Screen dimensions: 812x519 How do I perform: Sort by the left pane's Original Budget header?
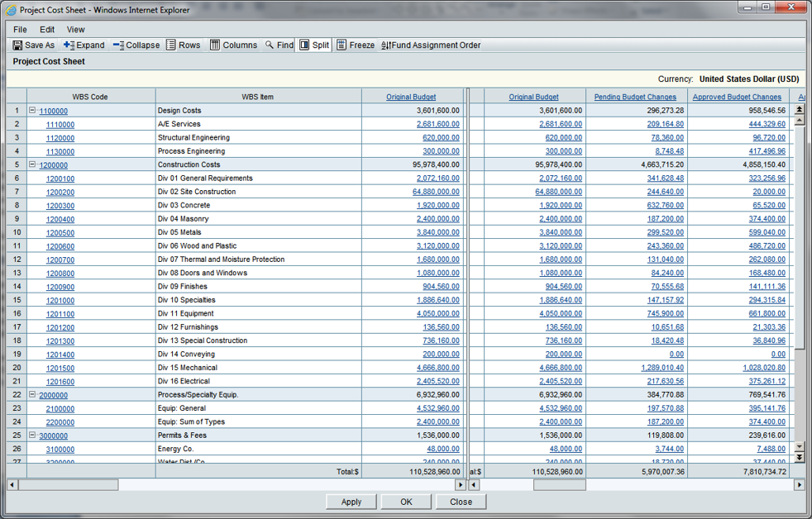411,97
